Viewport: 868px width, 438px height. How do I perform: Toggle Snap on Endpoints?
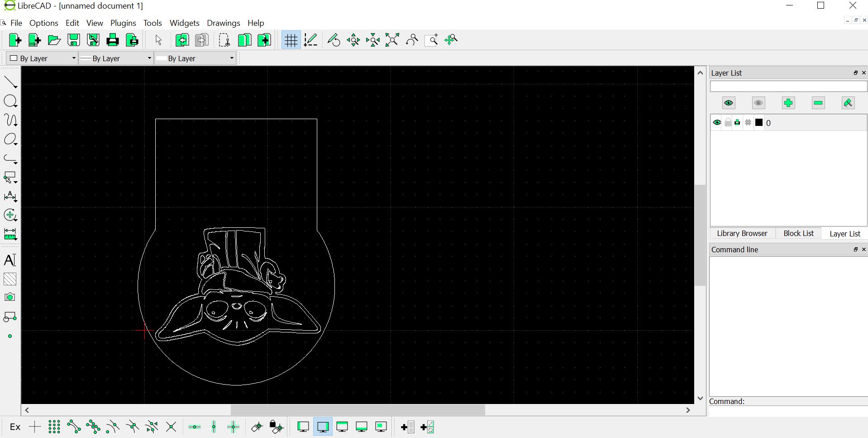[74, 427]
